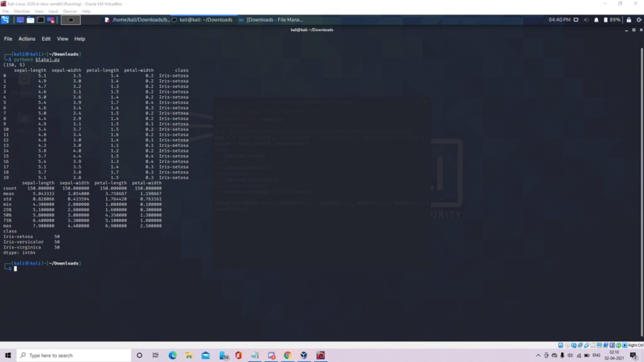Click the Windows volume tray icon

570,356
